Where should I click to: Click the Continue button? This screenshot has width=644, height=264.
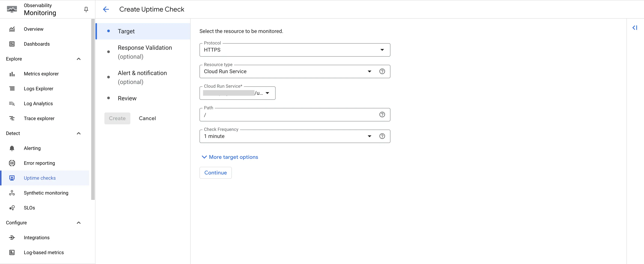[x=215, y=173]
